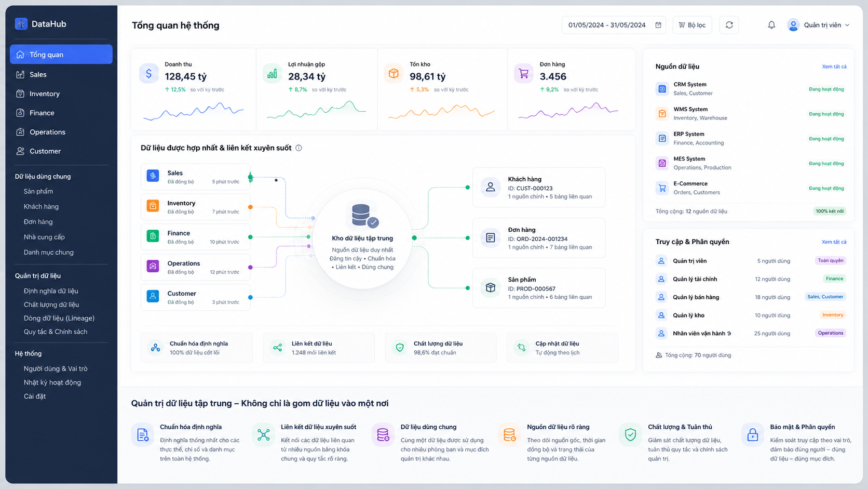
Task: Open Dòng dữ liệu (Lineage) sidebar item
Action: 59,318
